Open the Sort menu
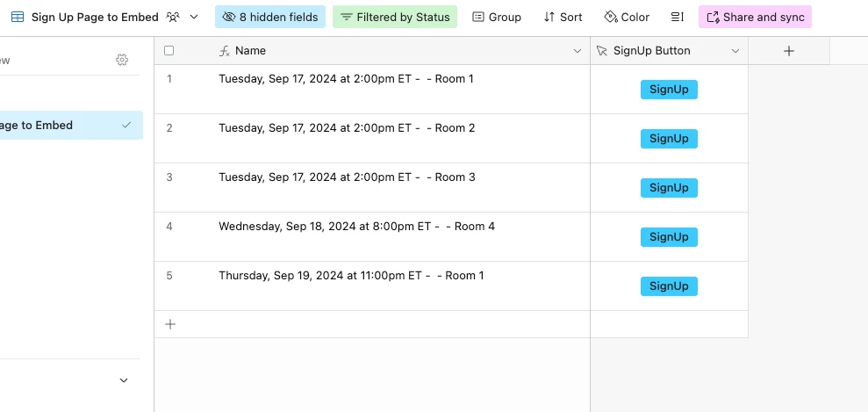This screenshot has width=868, height=412. tap(563, 18)
